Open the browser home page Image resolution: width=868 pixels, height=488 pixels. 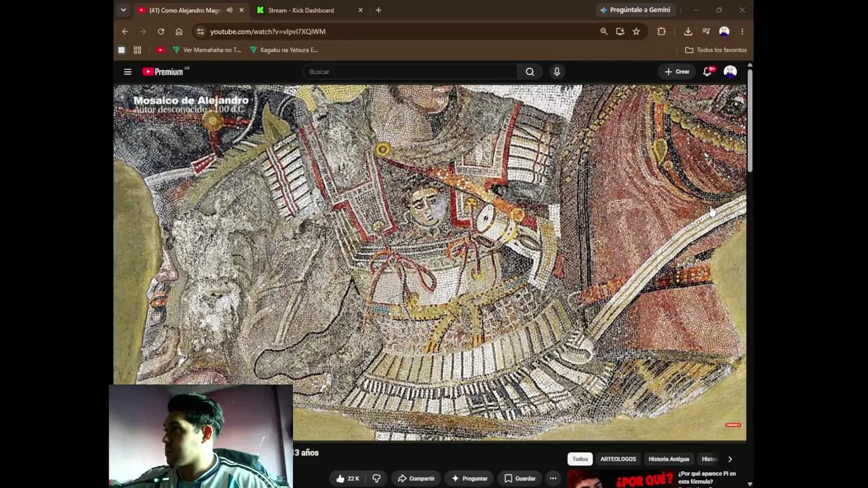pyautogui.click(x=179, y=31)
